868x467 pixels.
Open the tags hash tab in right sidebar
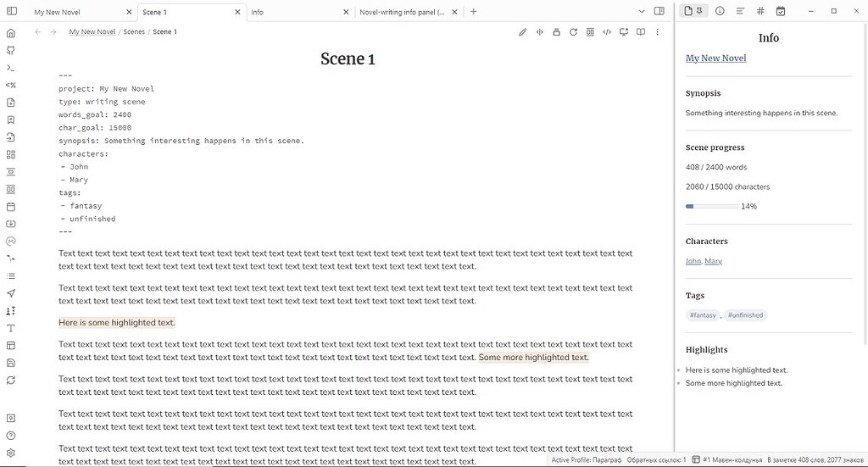760,11
